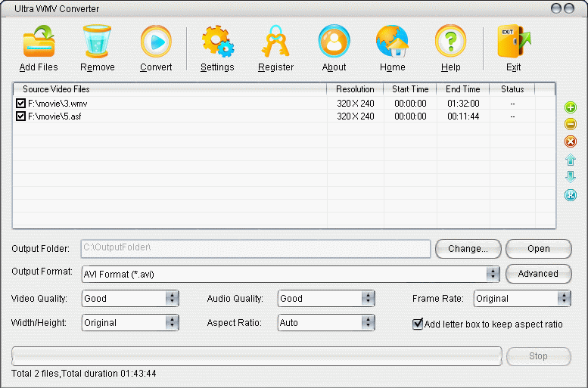Viewport: 588px width, 388px height.
Task: Open Register via the keys icon
Action: (x=275, y=42)
